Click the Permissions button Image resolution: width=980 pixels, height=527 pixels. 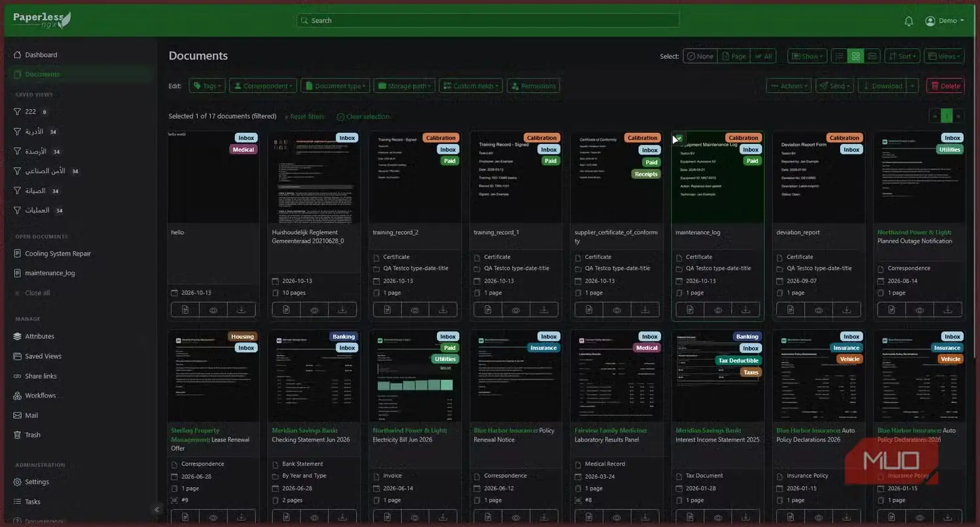533,86
